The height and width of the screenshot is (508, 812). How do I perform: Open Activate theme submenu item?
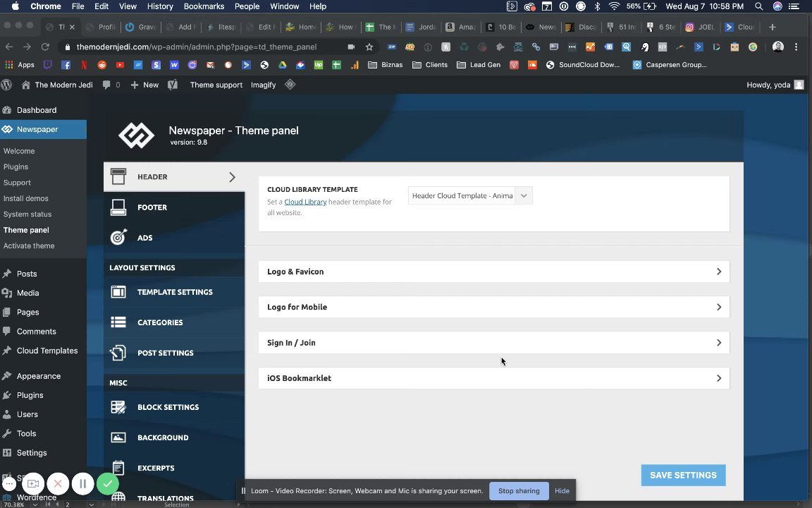click(29, 246)
